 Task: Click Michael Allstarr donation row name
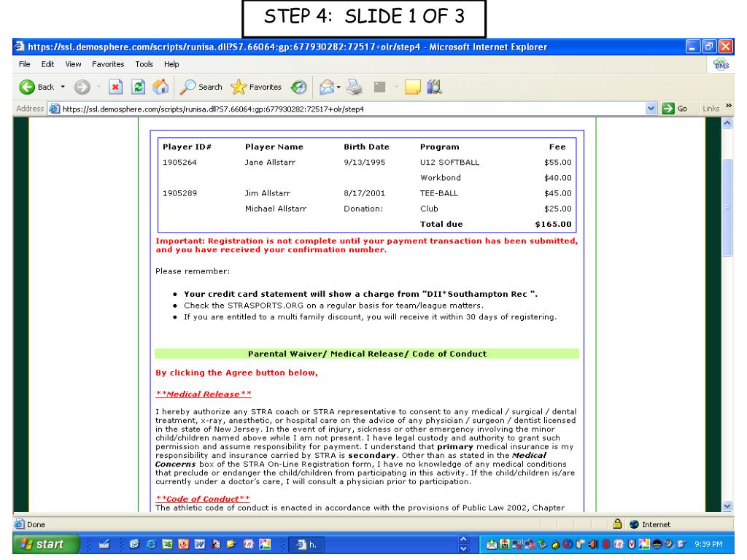(275, 209)
